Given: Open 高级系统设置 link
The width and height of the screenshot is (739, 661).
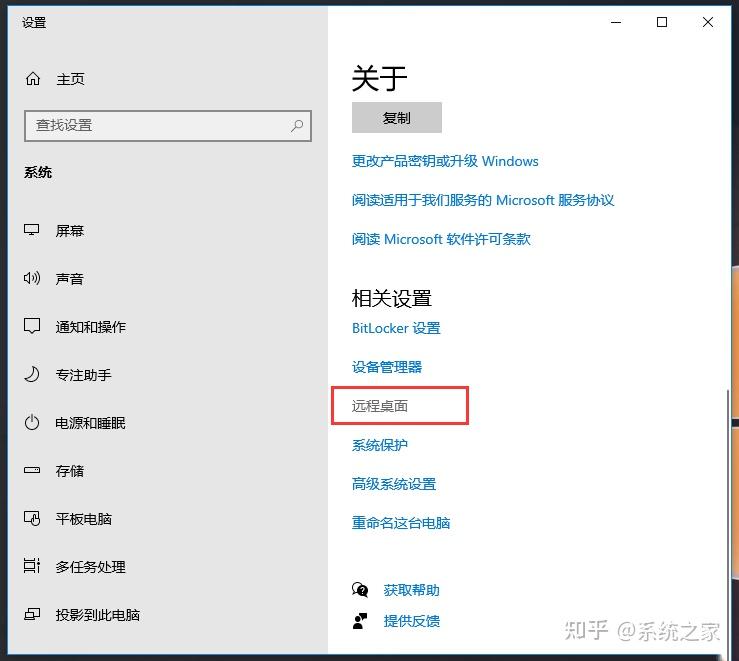Looking at the screenshot, I should pos(394,484).
